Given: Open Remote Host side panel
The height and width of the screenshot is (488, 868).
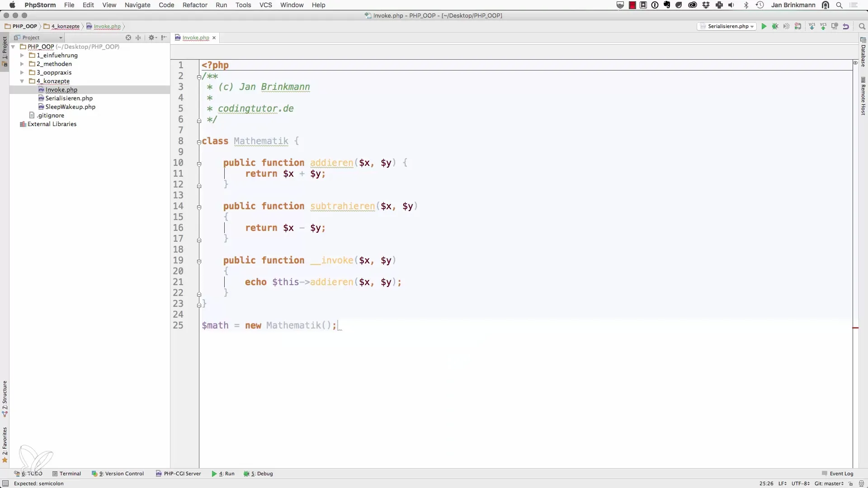Looking at the screenshot, I should point(863,96).
